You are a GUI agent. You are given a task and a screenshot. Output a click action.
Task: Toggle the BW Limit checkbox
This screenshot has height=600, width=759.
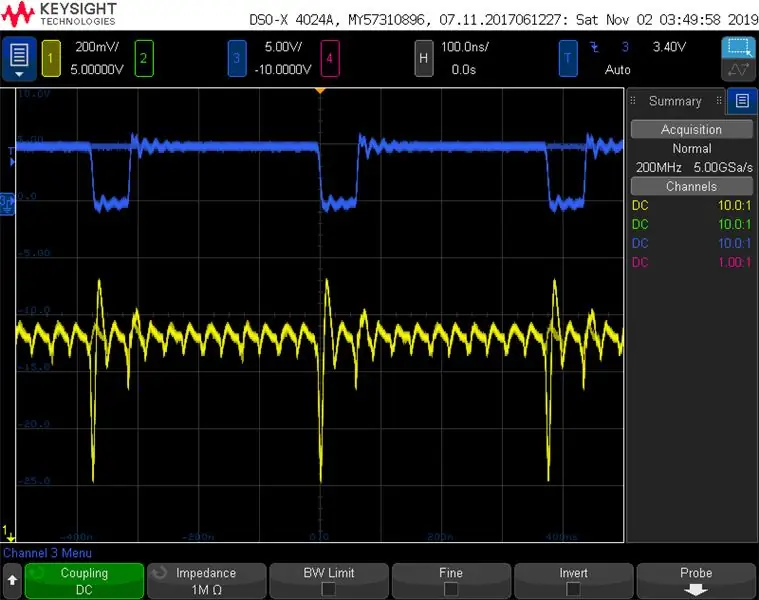[329, 589]
